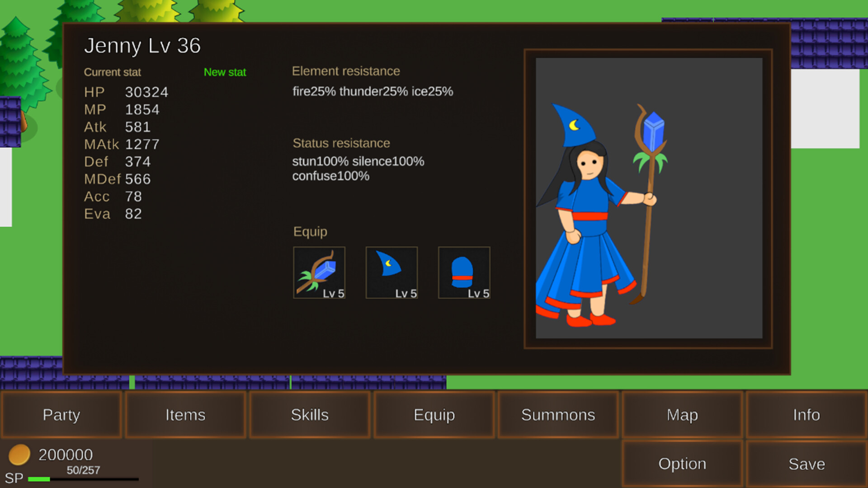The width and height of the screenshot is (868, 488).
Task: Click the MAtk stat value 1277
Action: 142,145
